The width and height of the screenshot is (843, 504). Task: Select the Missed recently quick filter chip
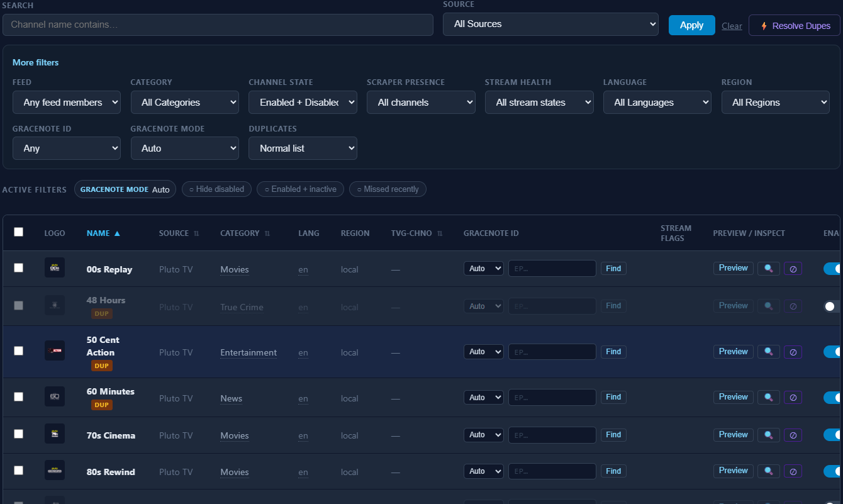pos(388,189)
